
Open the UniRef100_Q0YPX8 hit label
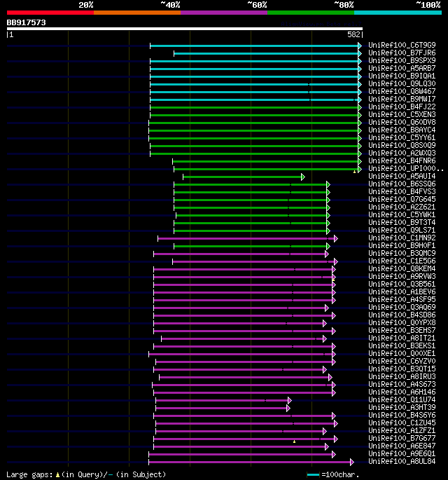402,322
